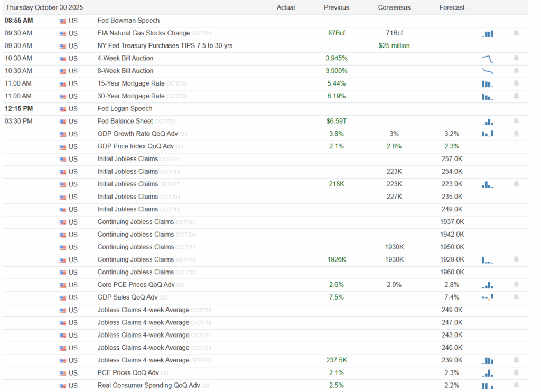Screen dimensions: 541x392
Task: View the Core PCE Prices chart icon
Action: [x=488, y=285]
